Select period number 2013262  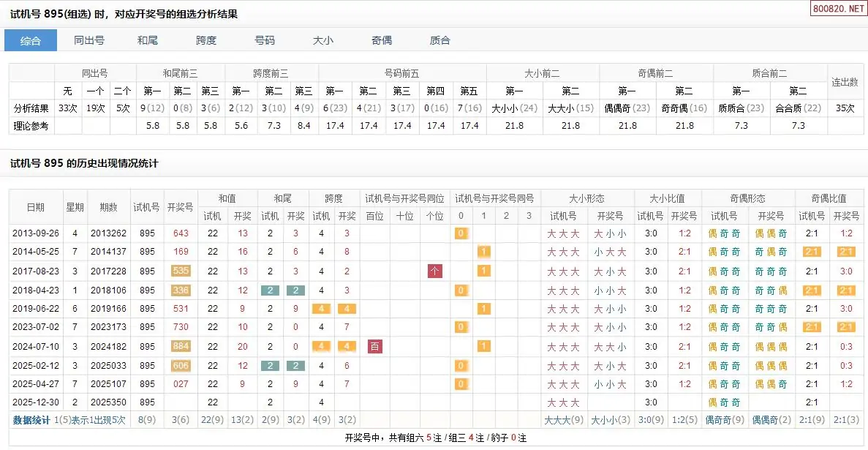pyautogui.click(x=109, y=233)
